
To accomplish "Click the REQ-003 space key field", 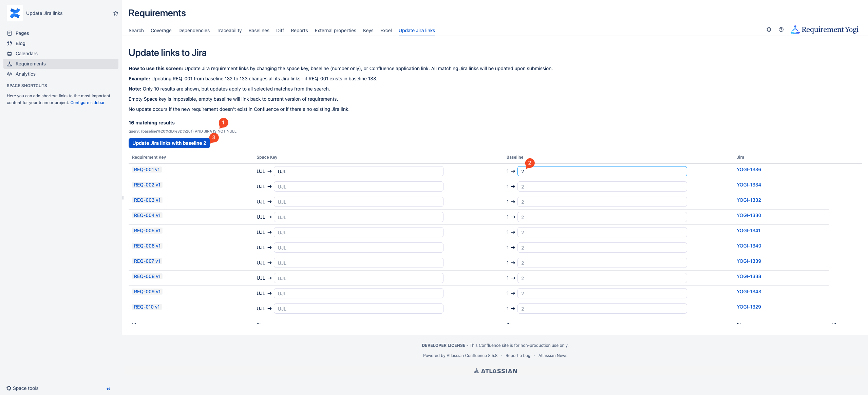I will click(x=358, y=202).
